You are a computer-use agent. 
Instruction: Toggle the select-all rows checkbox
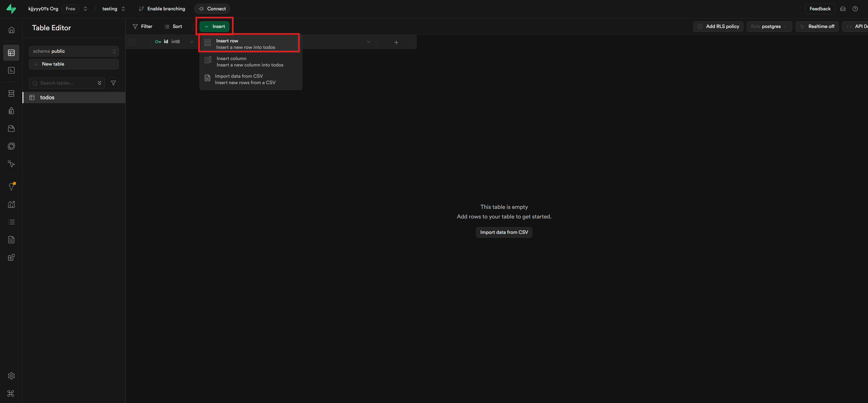coord(132,42)
